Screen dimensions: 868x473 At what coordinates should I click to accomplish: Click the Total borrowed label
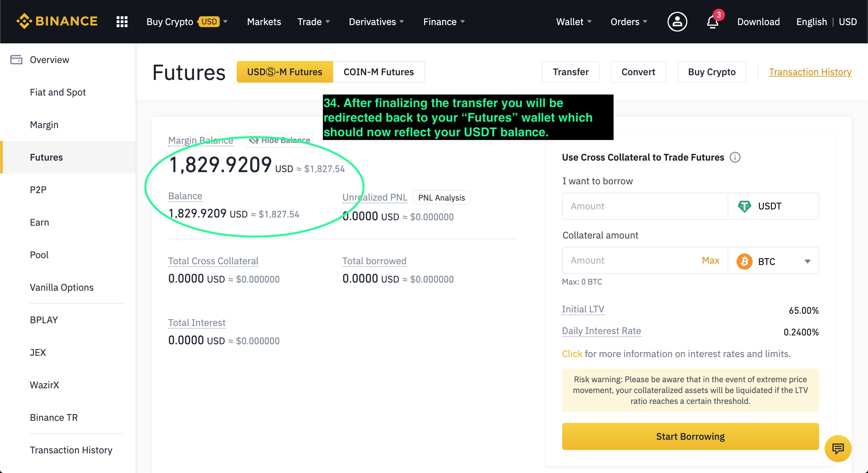tap(374, 261)
